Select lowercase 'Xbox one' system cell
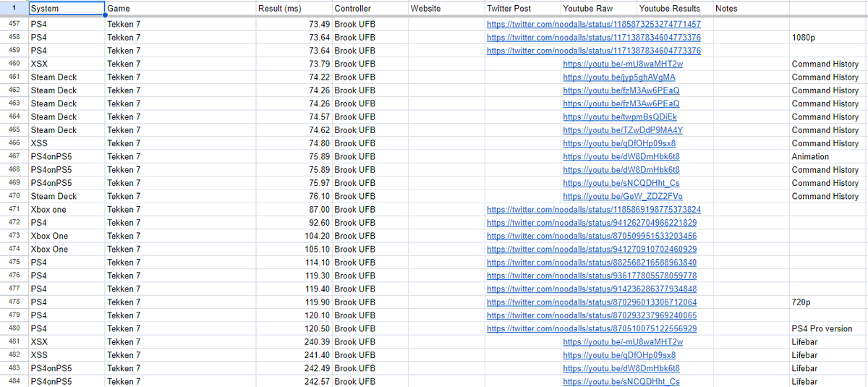The width and height of the screenshot is (868, 387). pos(66,210)
